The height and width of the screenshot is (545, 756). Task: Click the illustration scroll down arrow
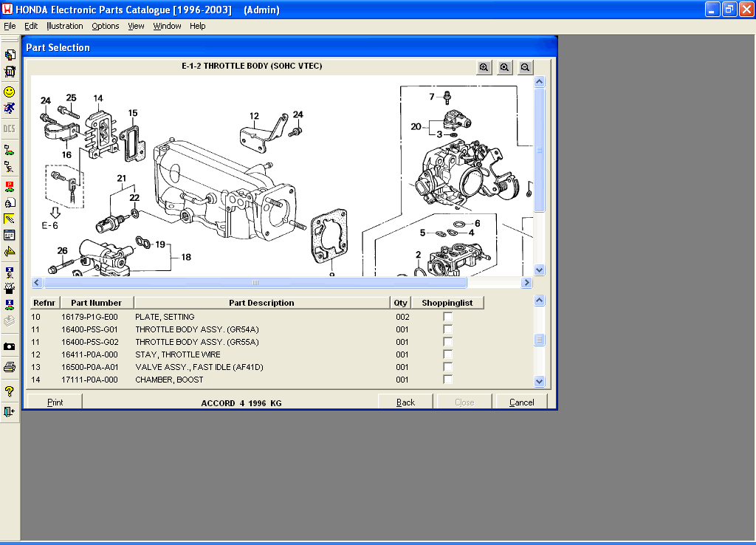[540, 270]
